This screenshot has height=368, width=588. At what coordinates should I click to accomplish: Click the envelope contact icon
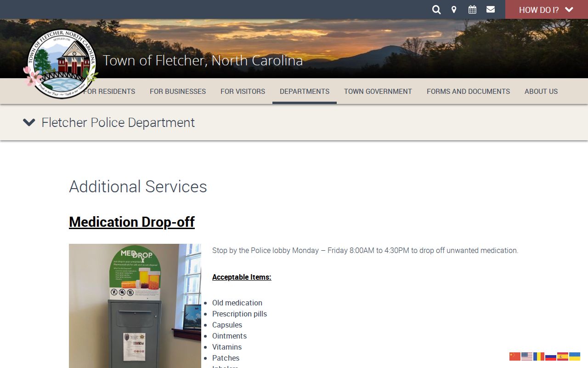[x=491, y=9]
